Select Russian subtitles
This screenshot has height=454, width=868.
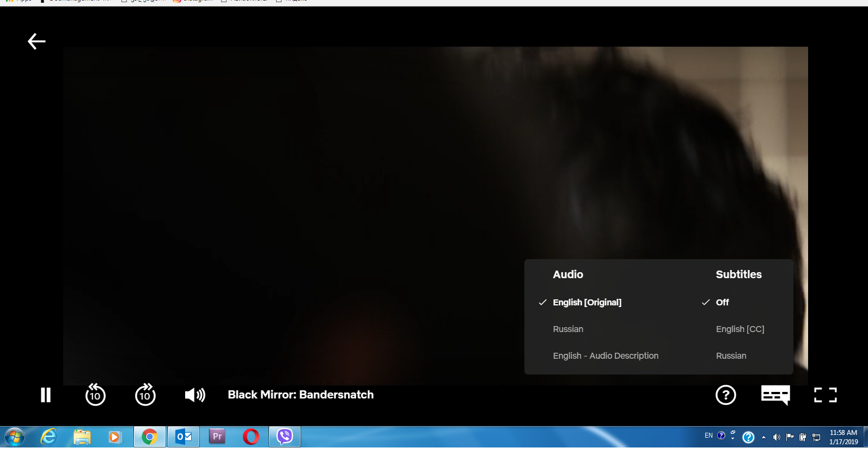(x=731, y=356)
